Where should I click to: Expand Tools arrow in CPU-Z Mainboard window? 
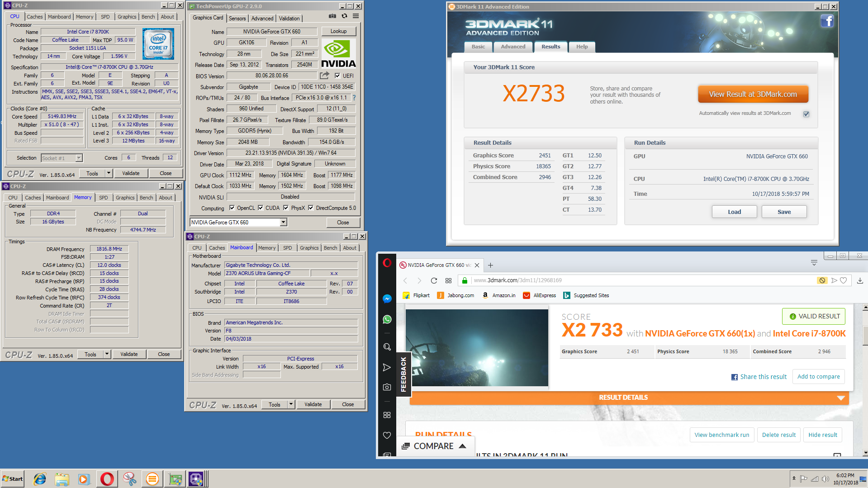coord(291,404)
